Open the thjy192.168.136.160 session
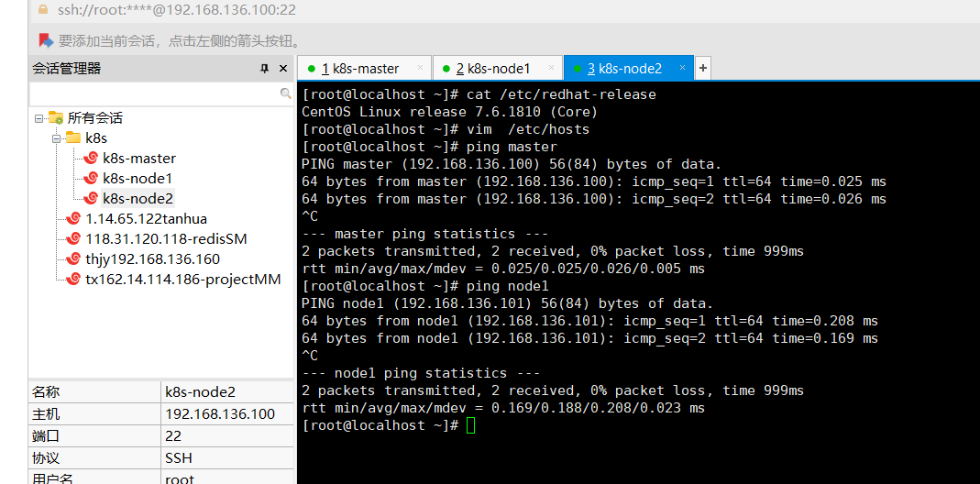This screenshot has height=484, width=980. click(152, 258)
